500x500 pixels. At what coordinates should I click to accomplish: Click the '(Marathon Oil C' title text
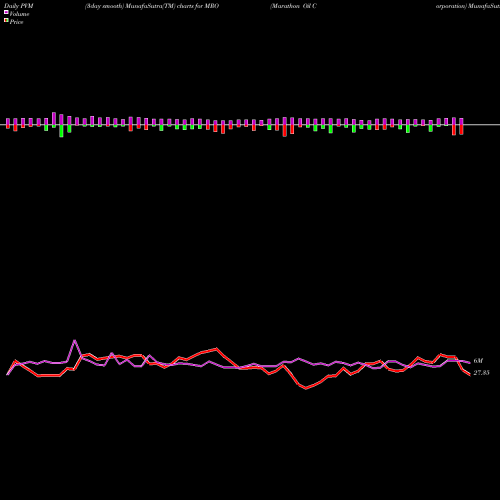click(x=293, y=6)
